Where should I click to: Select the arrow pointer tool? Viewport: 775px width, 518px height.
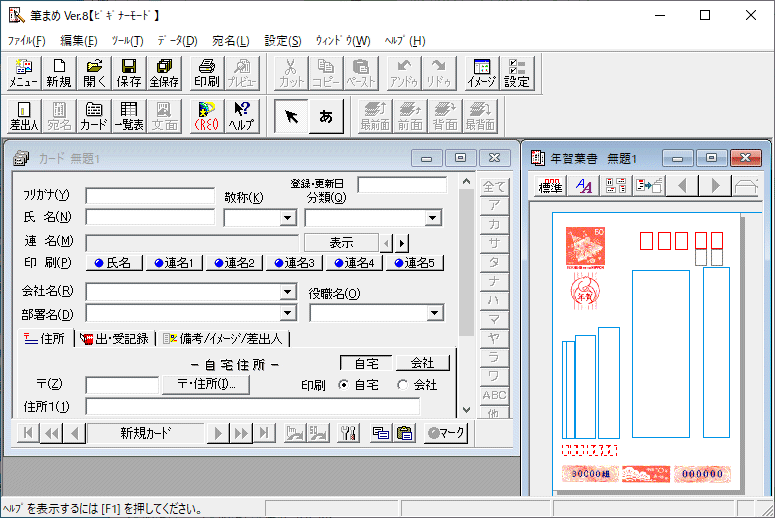coord(291,116)
